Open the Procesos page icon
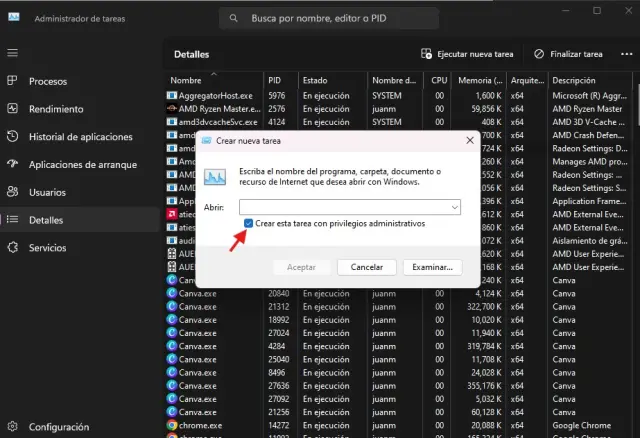The image size is (640, 438). (x=12, y=81)
